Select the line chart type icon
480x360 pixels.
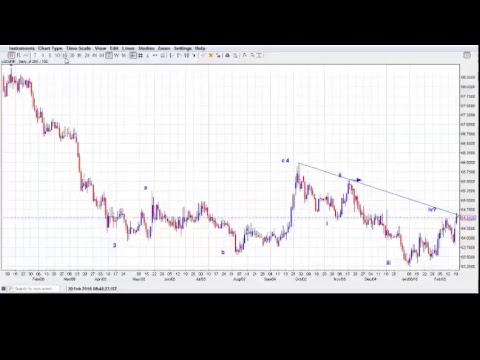26,55
